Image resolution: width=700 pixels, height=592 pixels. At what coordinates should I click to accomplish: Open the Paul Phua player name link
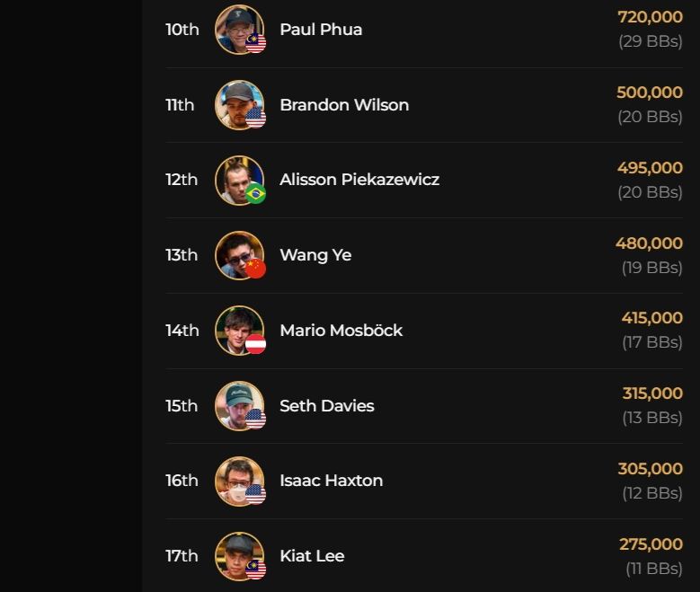pos(321,30)
